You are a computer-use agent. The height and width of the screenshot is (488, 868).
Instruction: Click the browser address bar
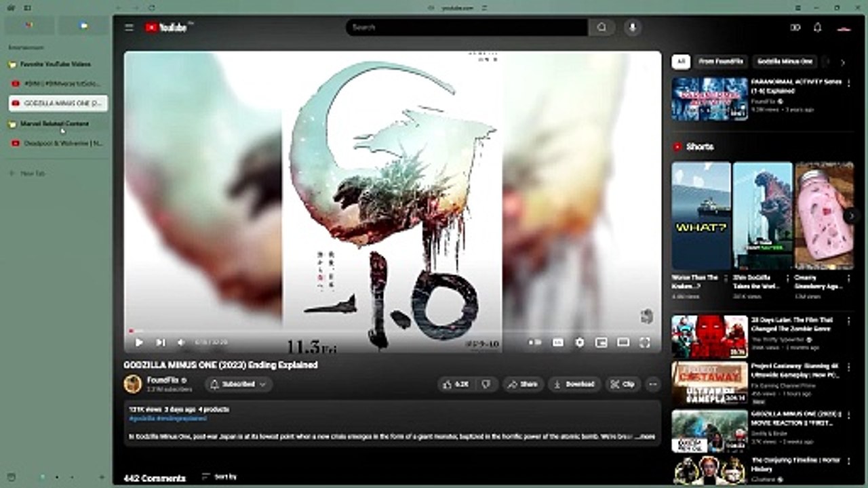click(458, 7)
